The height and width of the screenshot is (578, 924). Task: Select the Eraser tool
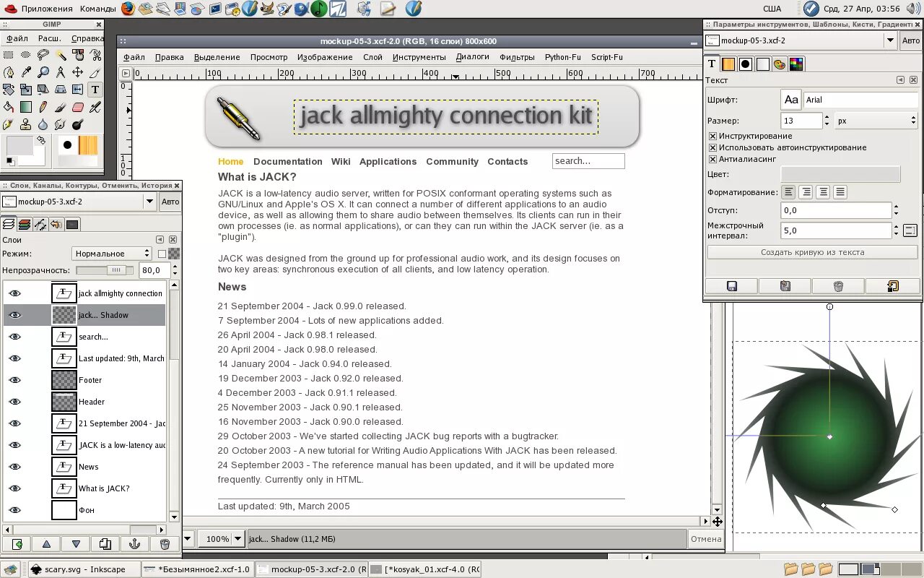pyautogui.click(x=78, y=107)
